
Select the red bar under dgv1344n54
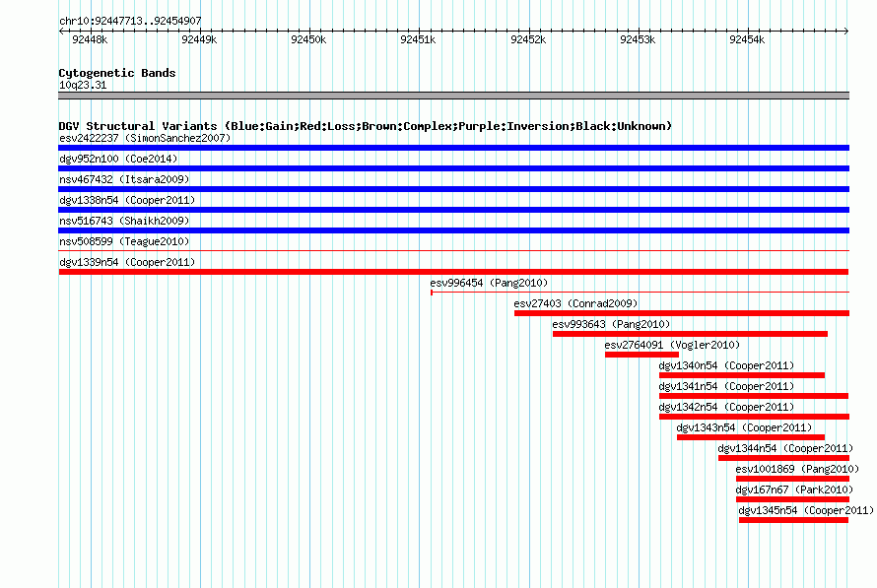(783, 458)
